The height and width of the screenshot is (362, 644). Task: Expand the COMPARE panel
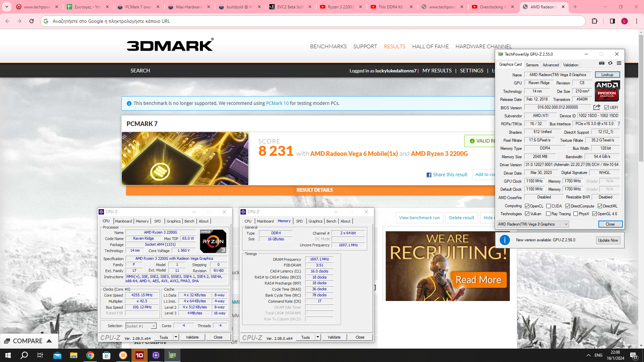(x=29, y=341)
